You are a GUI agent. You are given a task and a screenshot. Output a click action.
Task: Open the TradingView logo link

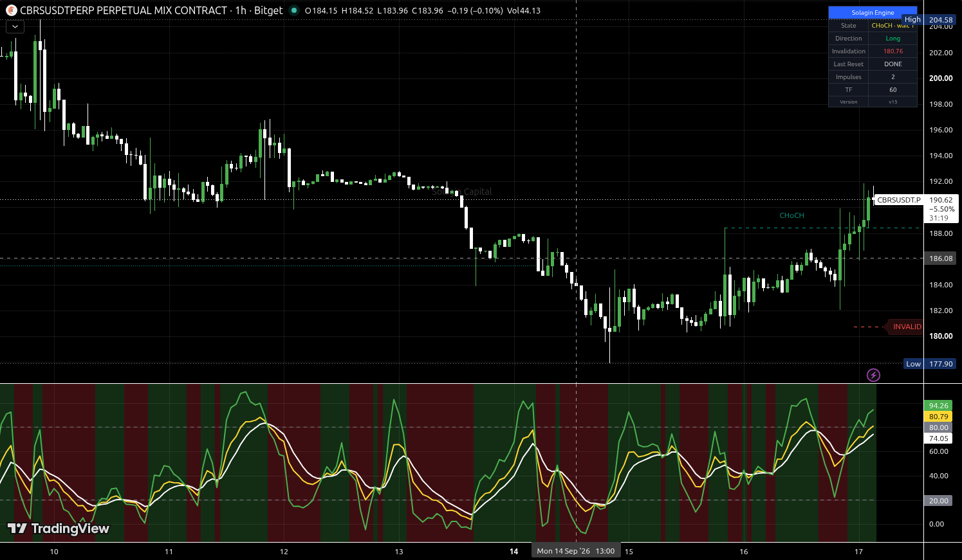59,528
